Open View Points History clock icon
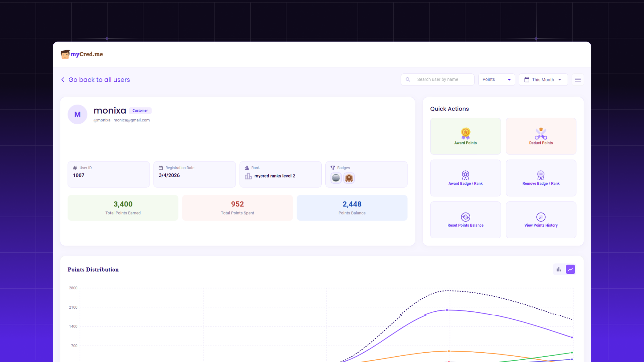 pos(541,217)
